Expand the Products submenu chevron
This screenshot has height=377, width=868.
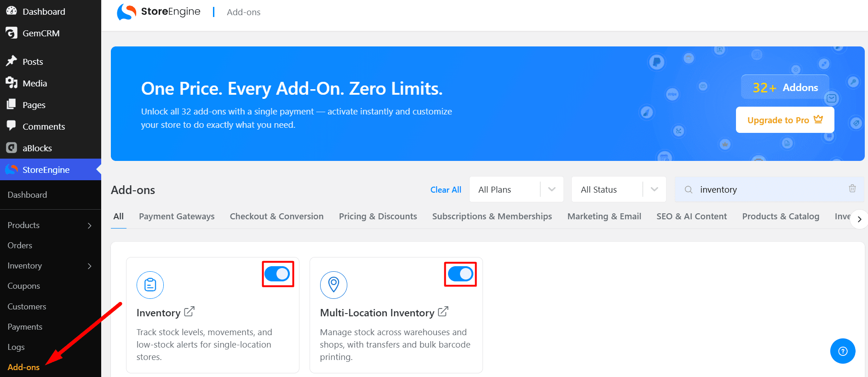[x=90, y=225]
